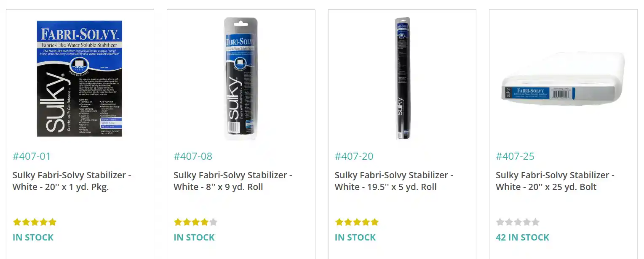This screenshot has width=644, height=259.
Task: Click item number #407-08
Action: click(193, 156)
